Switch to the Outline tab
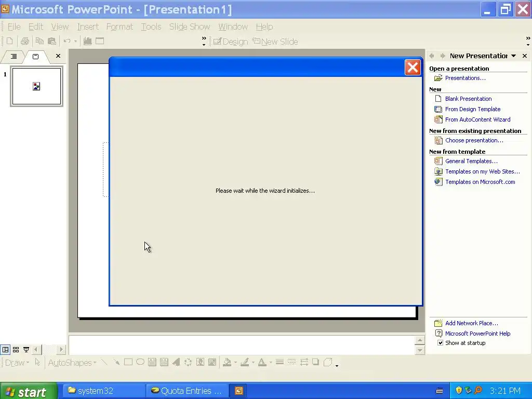The image size is (532, 399). (x=14, y=56)
